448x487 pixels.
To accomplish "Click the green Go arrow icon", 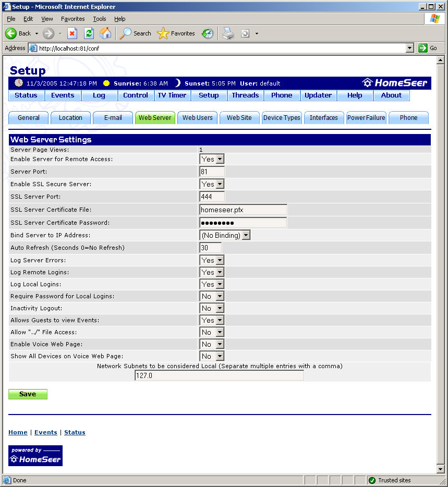I will pos(423,48).
